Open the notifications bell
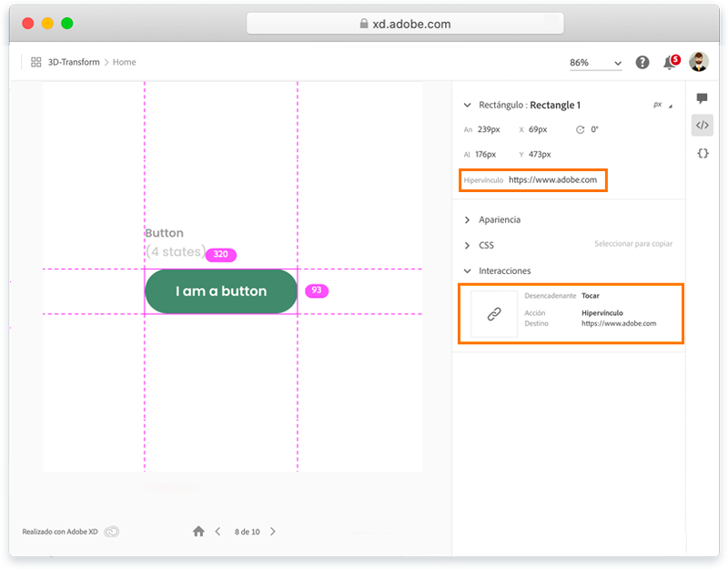Image resolution: width=728 pixels, height=570 pixels. coord(670,63)
